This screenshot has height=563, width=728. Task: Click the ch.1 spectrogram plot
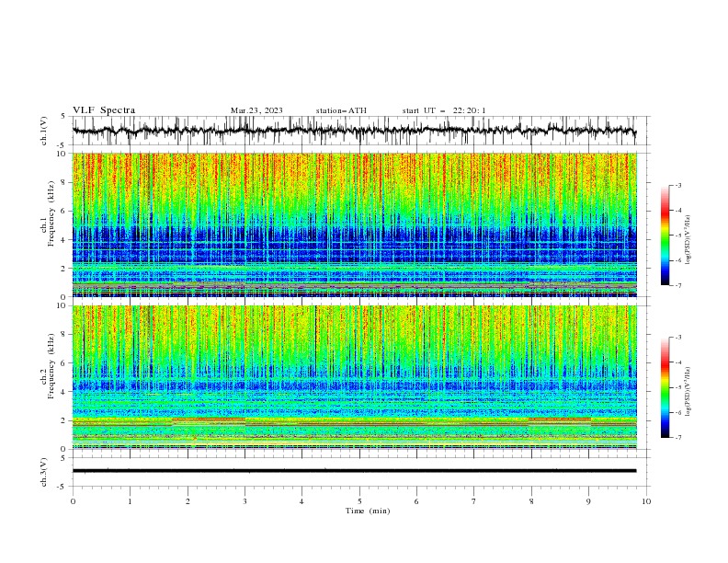click(x=354, y=224)
